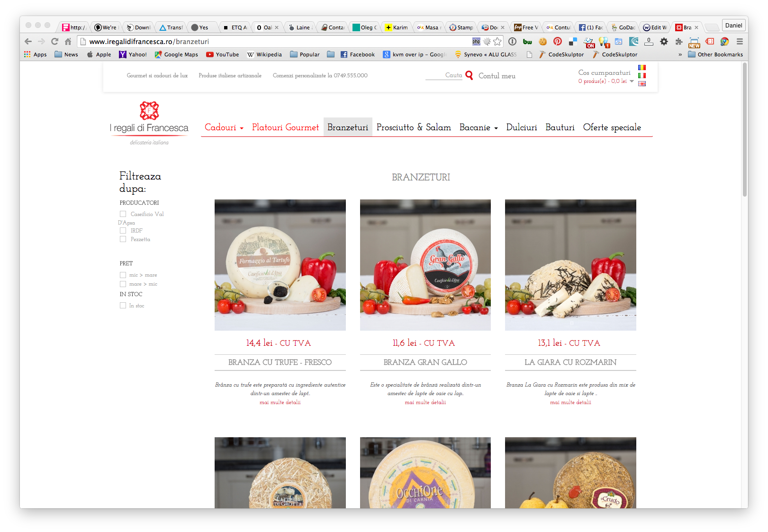Viewport: 768px width, 532px height.
Task: Show hidden bookmarks with the » chevron
Action: click(680, 54)
